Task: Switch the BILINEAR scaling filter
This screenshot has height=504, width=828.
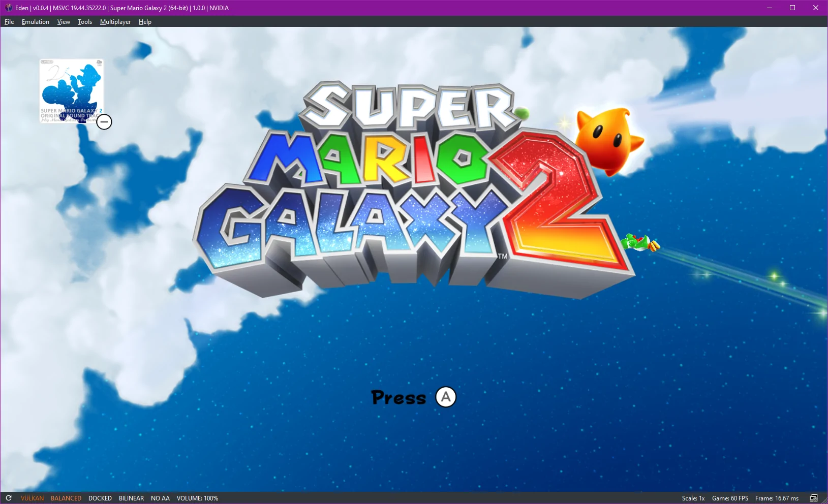Action: coord(131,498)
